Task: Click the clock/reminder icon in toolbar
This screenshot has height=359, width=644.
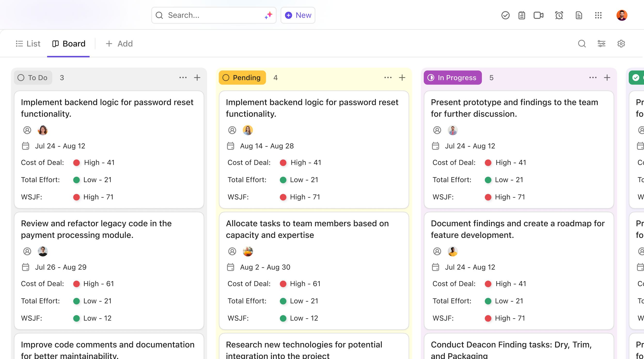Action: click(x=559, y=16)
